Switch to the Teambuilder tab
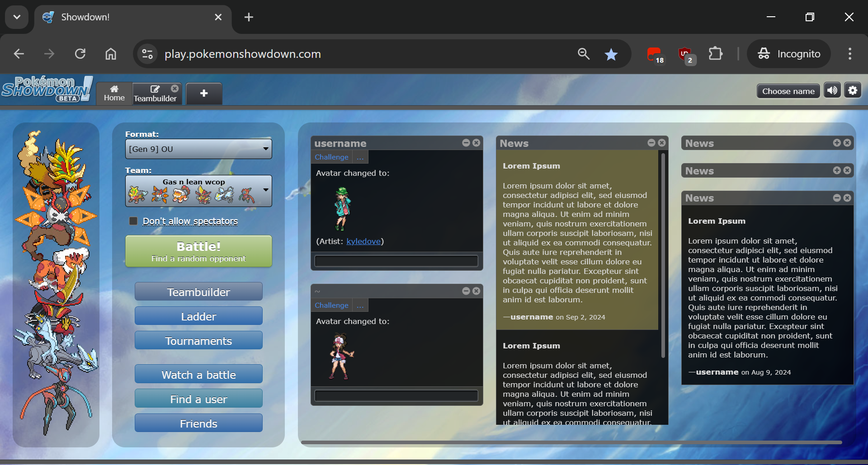Screen dimensions: 868x465 click(x=155, y=94)
